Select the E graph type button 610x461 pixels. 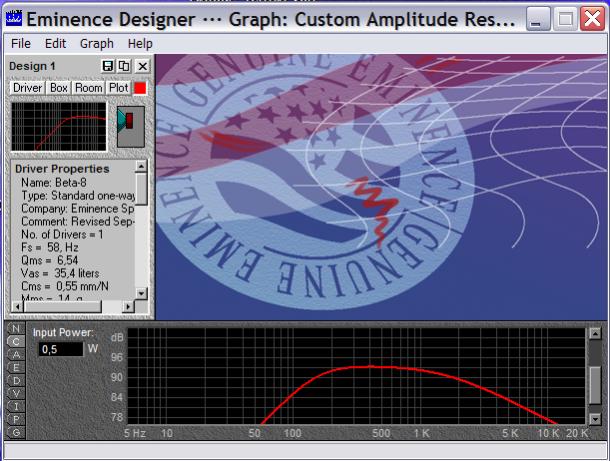coord(16,368)
